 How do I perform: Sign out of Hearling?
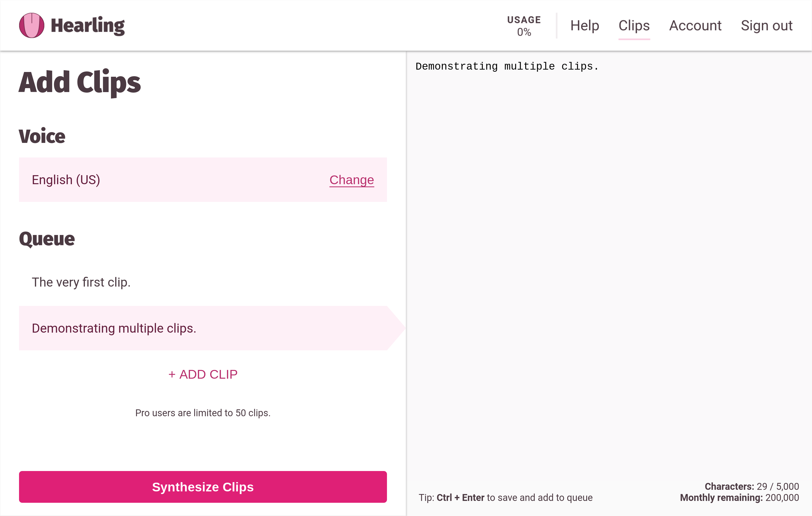pyautogui.click(x=766, y=26)
